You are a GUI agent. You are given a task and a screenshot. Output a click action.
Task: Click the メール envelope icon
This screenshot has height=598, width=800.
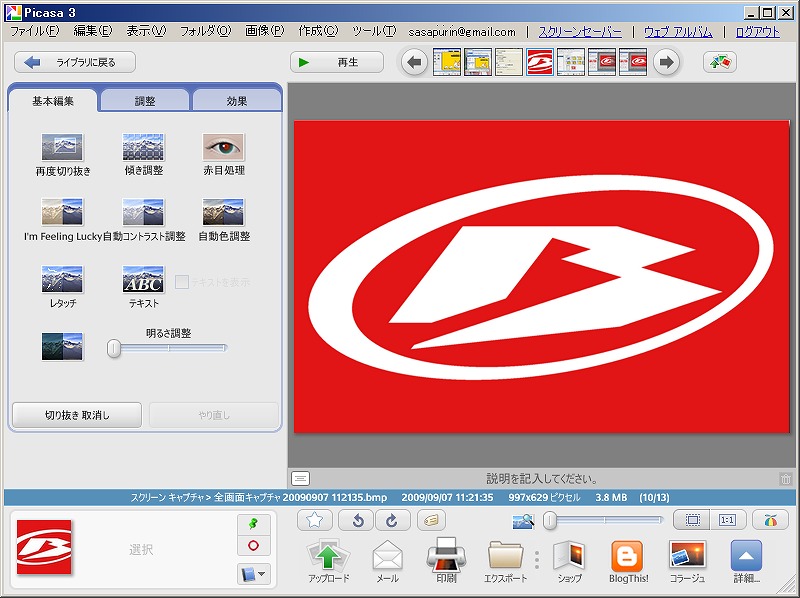click(x=387, y=561)
